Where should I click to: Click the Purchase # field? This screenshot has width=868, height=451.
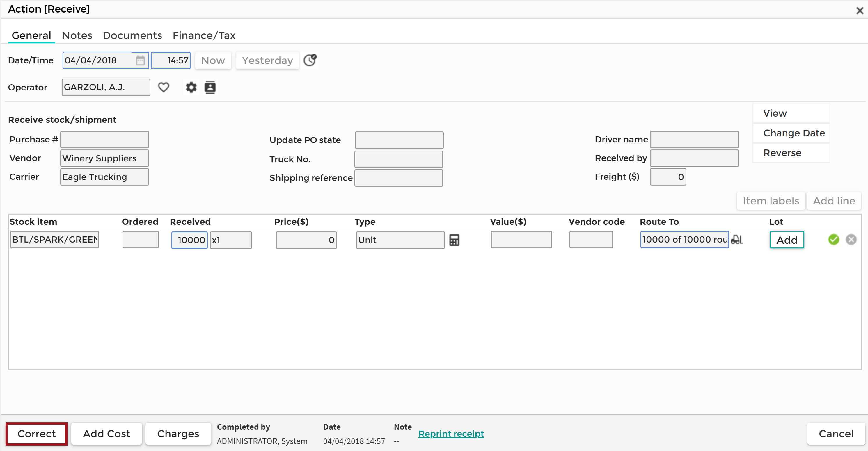pos(104,140)
